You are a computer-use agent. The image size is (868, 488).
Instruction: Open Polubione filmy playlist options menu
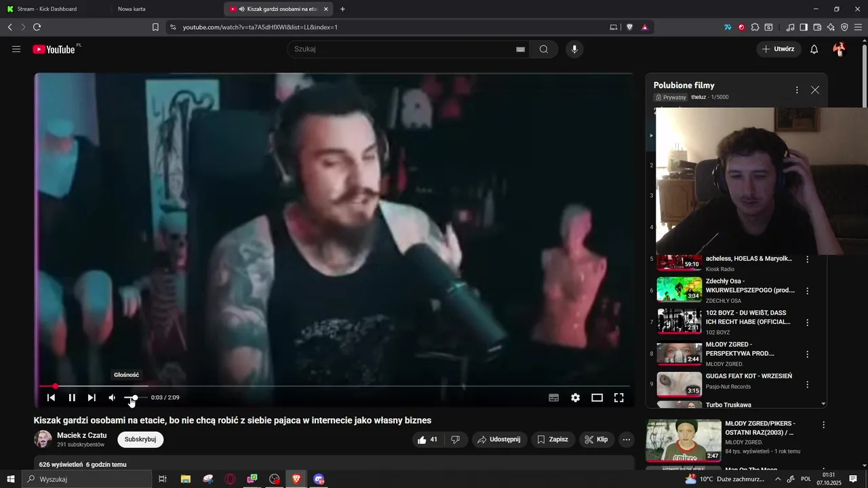coord(797,90)
